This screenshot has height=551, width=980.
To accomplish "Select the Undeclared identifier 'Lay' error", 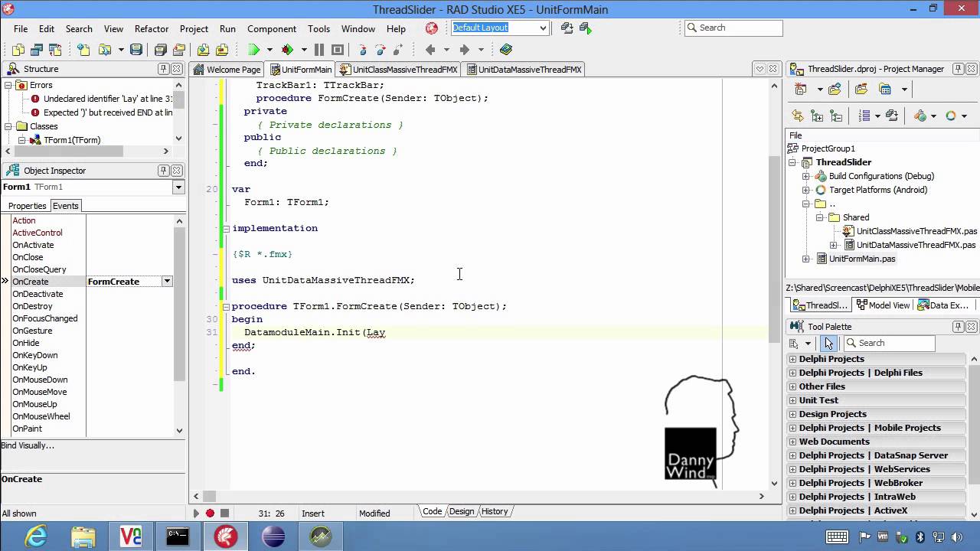I will pos(107,99).
